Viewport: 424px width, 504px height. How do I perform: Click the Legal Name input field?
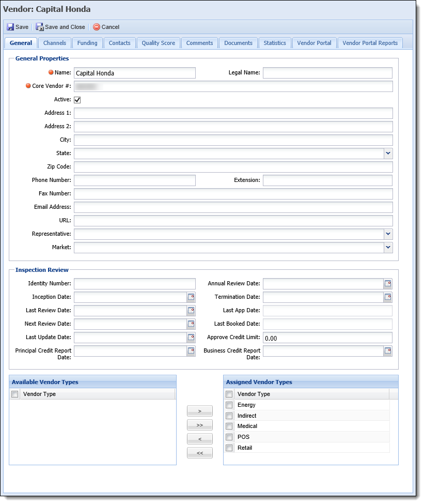pos(327,73)
